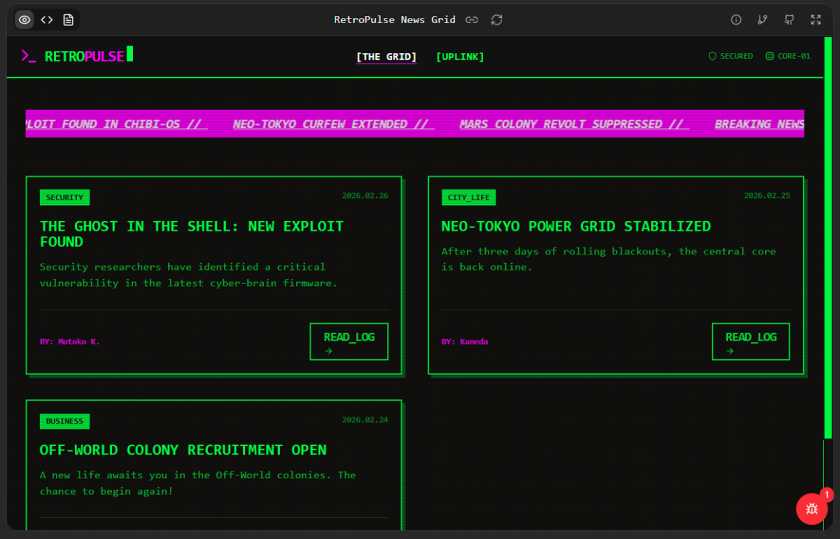The image size is (840, 539).
Task: Click the date 2026.02.25
Action: (x=767, y=196)
